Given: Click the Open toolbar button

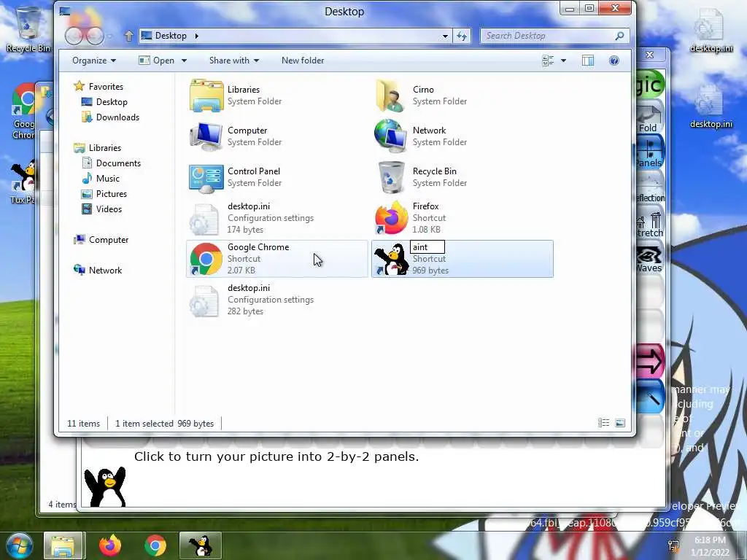Looking at the screenshot, I should pyautogui.click(x=158, y=61).
